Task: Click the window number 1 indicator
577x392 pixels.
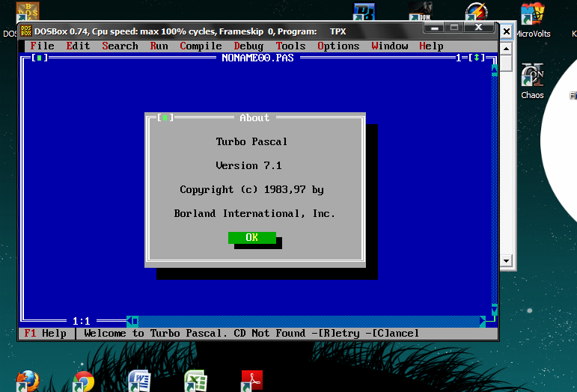Action: 459,58
